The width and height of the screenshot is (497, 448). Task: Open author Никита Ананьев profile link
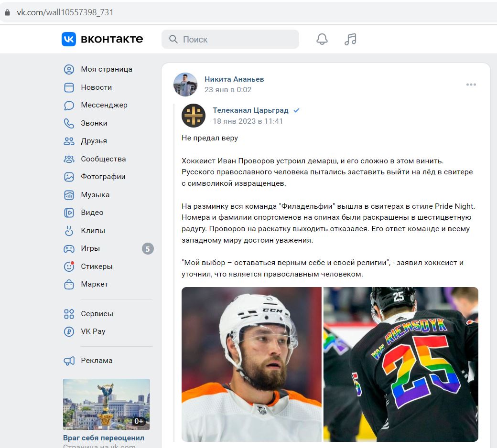coord(234,79)
